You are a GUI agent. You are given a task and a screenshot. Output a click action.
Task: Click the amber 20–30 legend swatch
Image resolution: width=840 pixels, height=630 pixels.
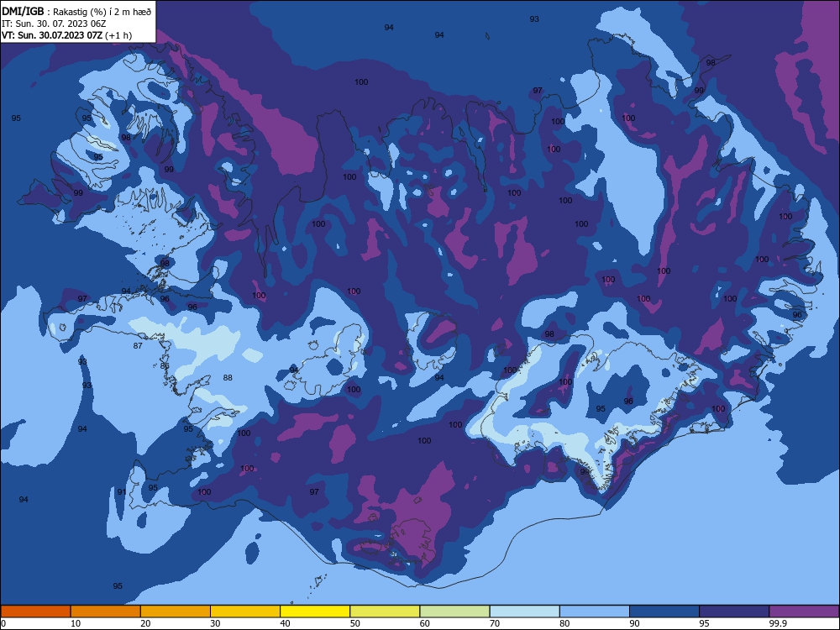[176, 612]
